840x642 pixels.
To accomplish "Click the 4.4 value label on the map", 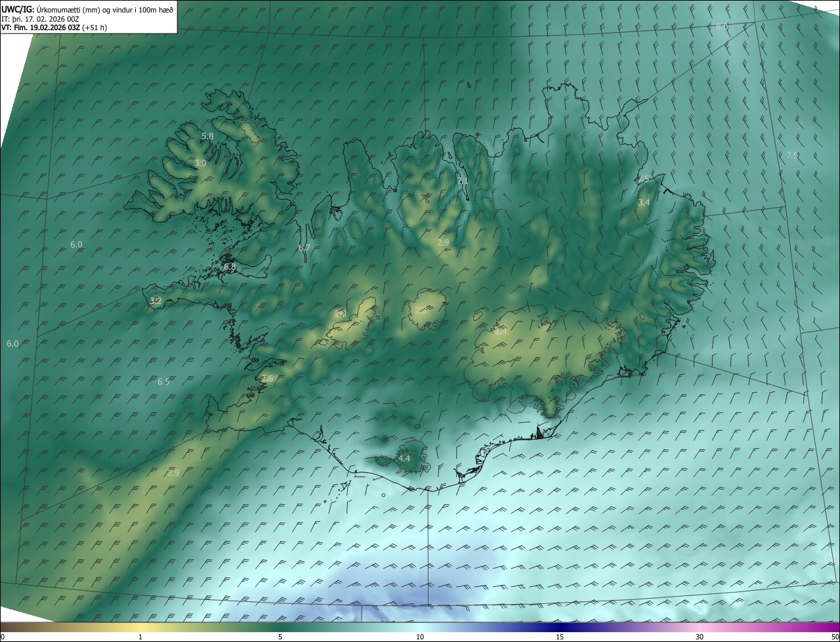I will pyautogui.click(x=404, y=459).
